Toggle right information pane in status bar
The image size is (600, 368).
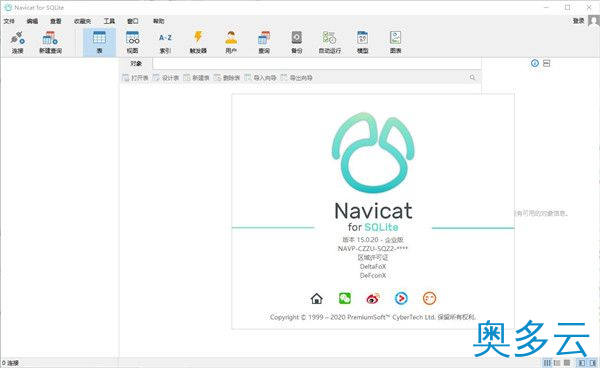click(x=593, y=362)
